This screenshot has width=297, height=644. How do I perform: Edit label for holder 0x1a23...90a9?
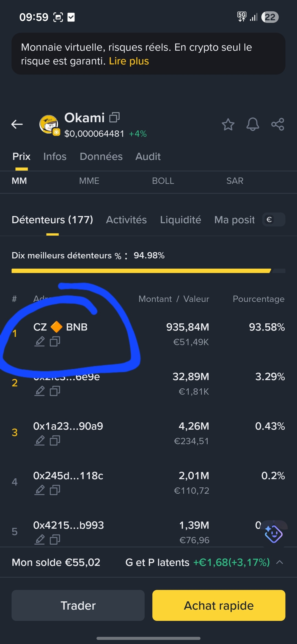click(40, 440)
